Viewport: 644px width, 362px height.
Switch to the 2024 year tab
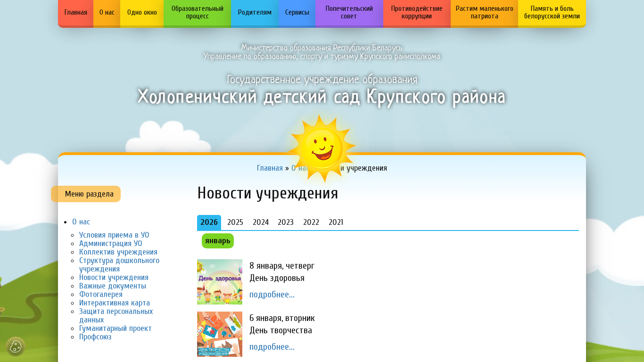click(261, 222)
